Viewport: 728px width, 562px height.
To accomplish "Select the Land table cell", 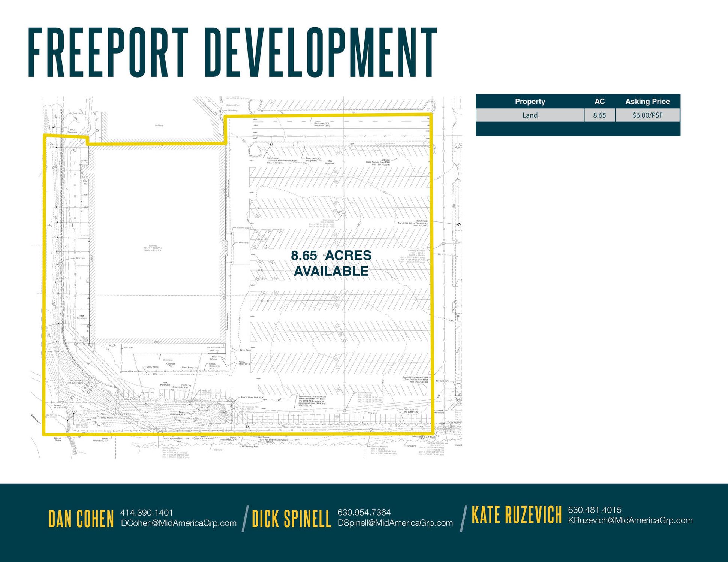I will tap(530, 115).
